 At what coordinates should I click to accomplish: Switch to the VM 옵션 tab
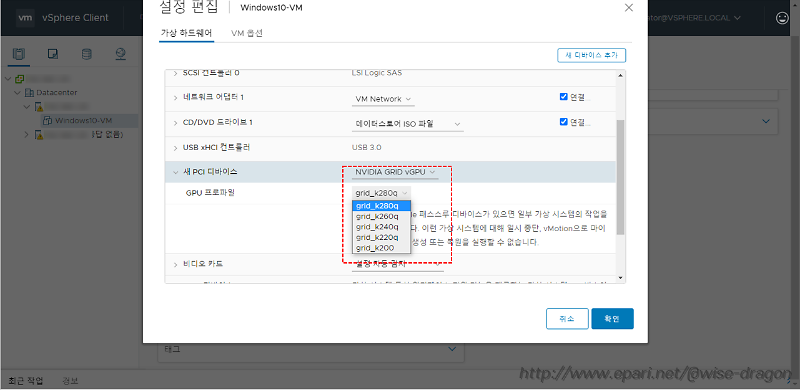[247, 33]
